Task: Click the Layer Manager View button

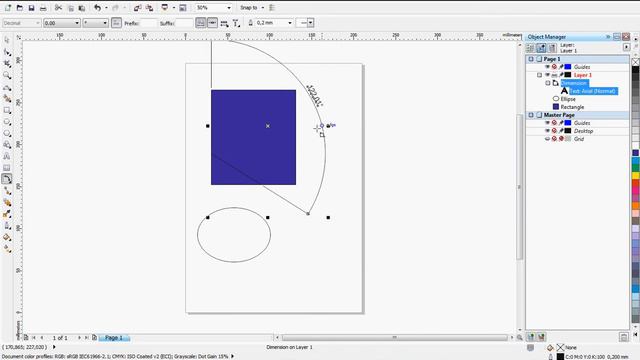Action: point(552,48)
